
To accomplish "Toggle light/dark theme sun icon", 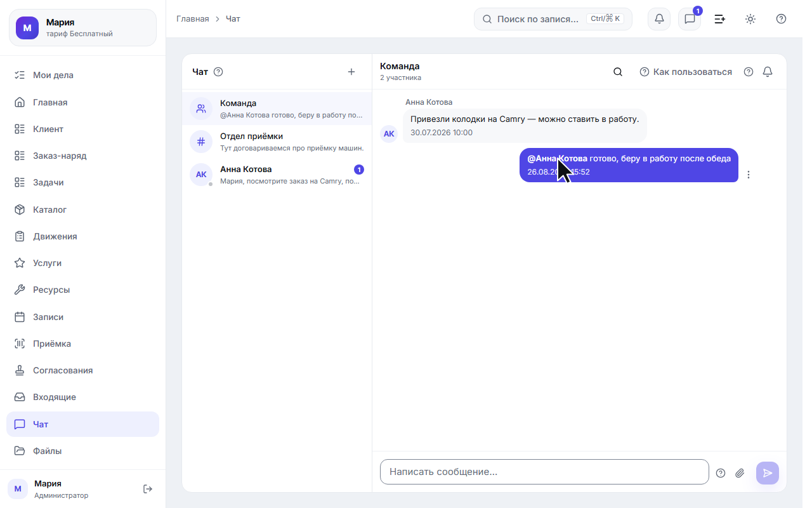I will click(x=750, y=19).
